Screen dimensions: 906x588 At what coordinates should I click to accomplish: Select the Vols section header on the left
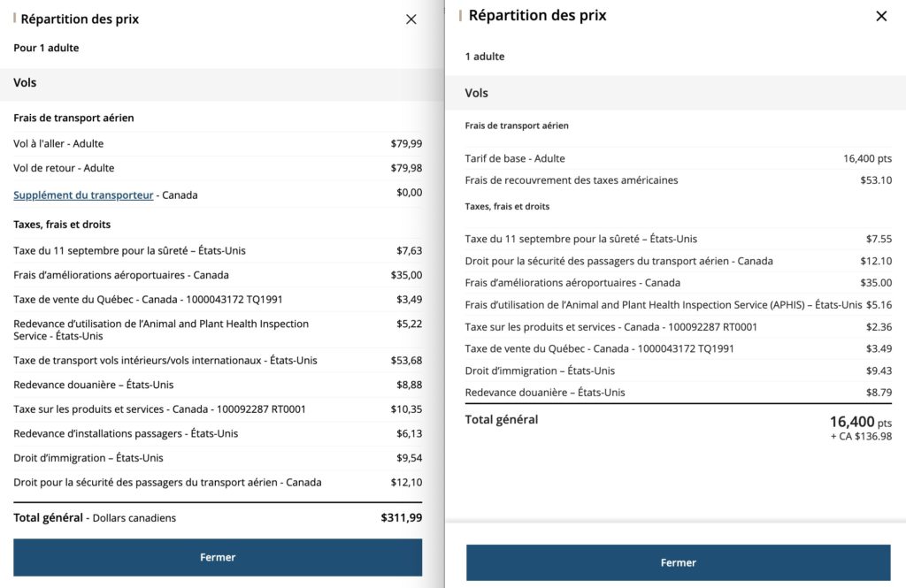coord(23,82)
